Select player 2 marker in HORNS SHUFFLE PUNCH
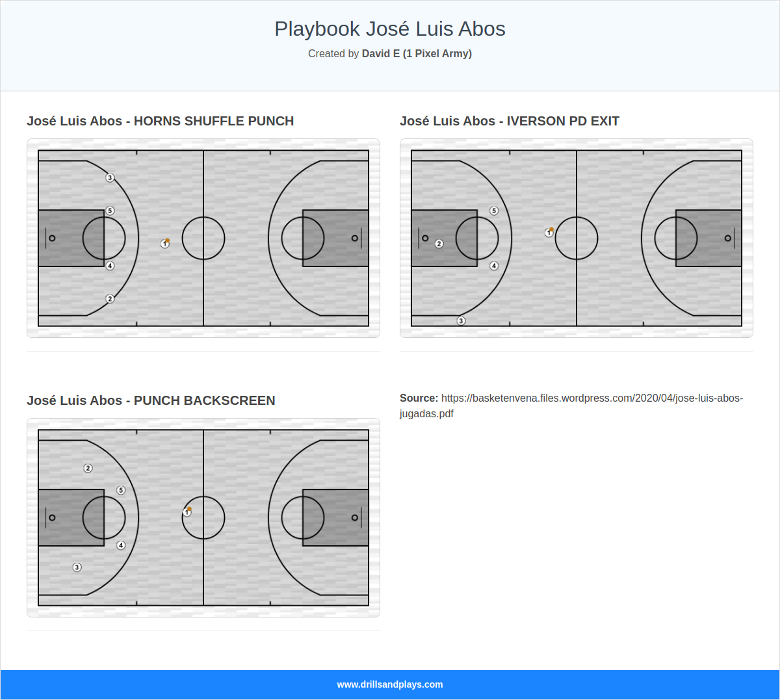 click(109, 298)
